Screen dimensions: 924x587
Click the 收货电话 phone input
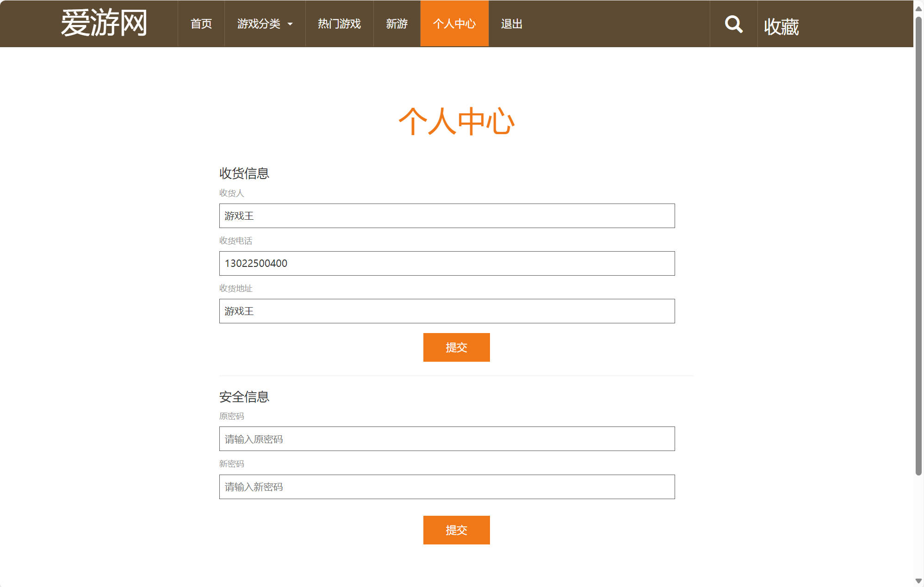coord(446,263)
